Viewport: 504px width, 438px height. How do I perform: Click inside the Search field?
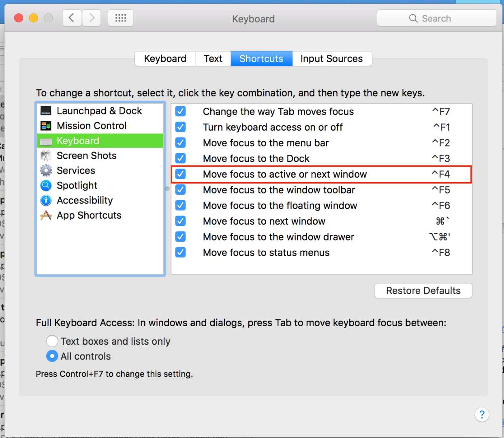pos(437,18)
